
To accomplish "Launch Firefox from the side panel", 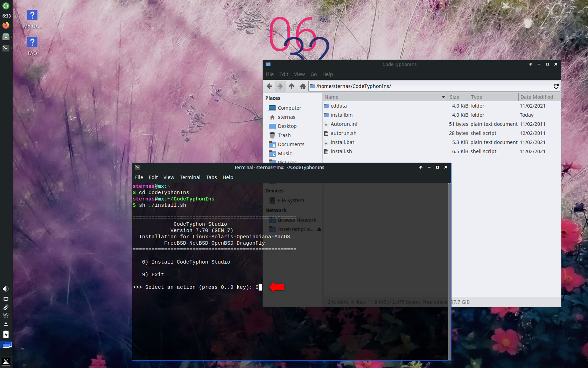I will coord(6,25).
